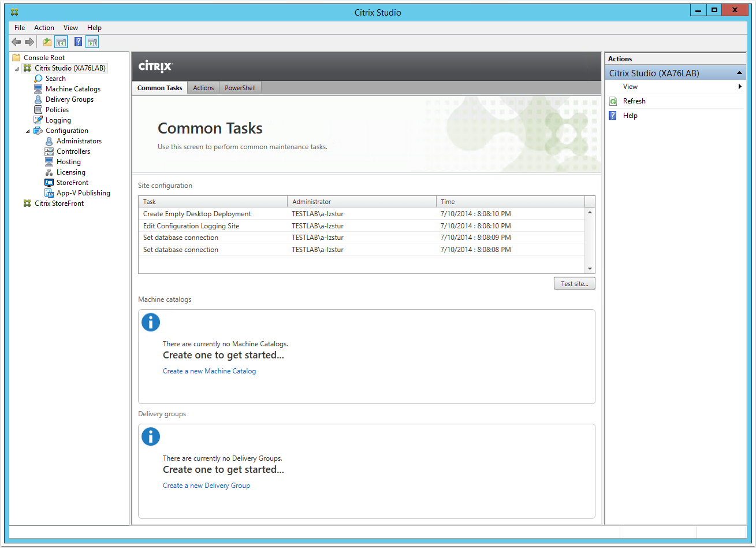
Task: Collapse the Citrix Studio actions section
Action: pyautogui.click(x=739, y=73)
